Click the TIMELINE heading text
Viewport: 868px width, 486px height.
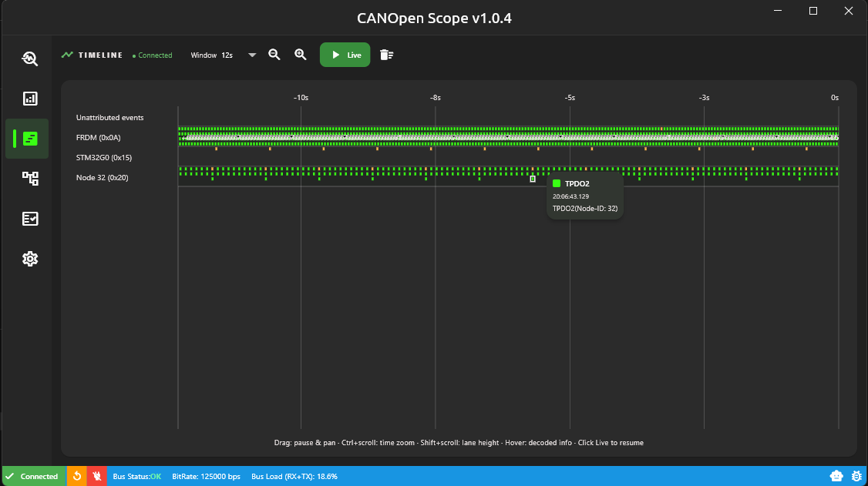(100, 55)
